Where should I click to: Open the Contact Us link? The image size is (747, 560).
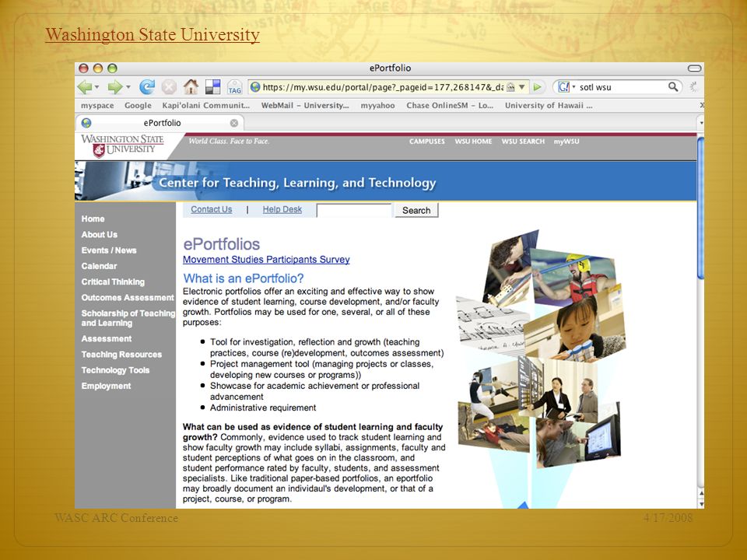(212, 209)
